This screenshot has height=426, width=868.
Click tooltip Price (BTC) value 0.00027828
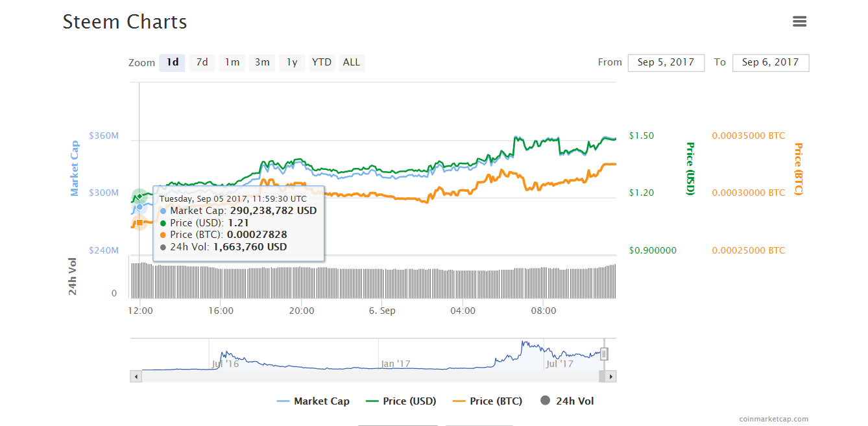257,235
